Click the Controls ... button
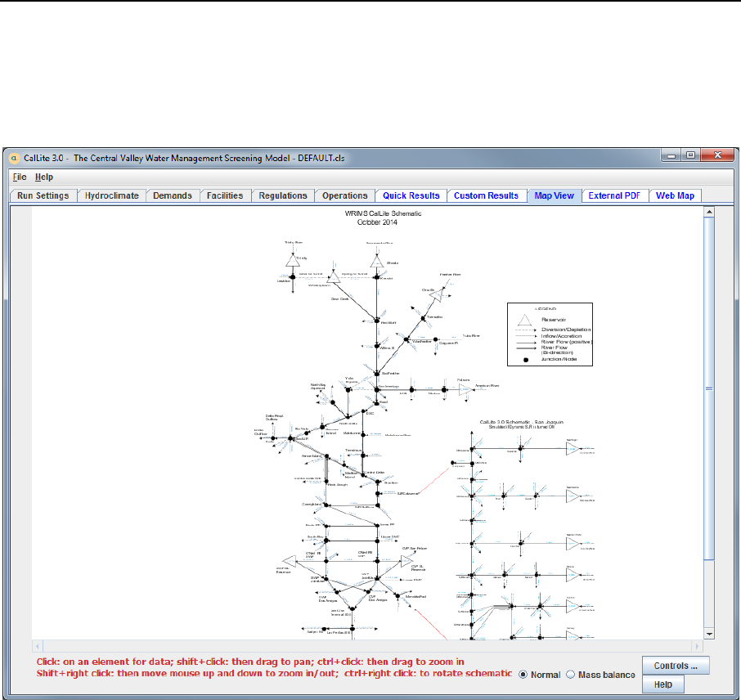The height and width of the screenshot is (700, 741). (x=676, y=666)
